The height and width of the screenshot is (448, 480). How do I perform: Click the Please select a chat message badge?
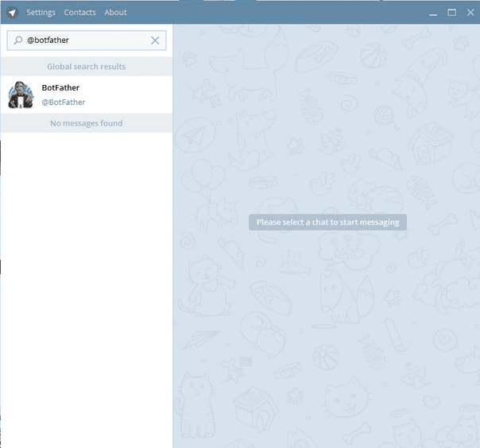327,222
